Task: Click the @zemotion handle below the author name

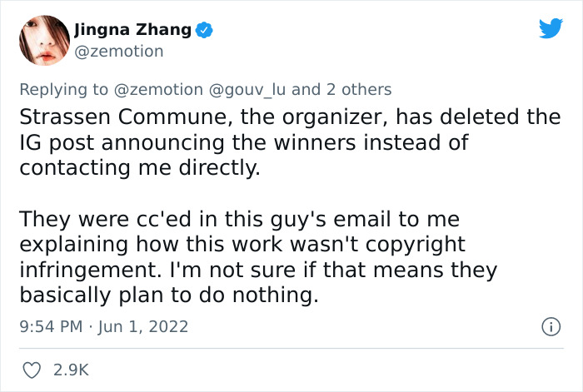Action: 119,51
